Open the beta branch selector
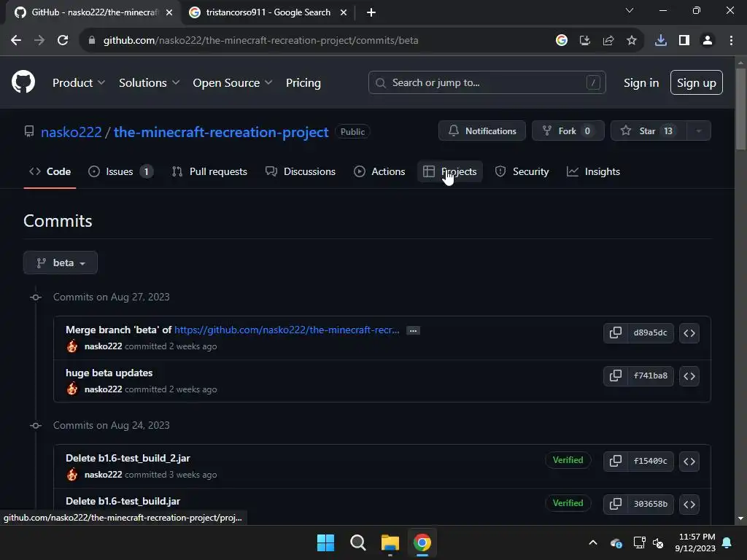Image resolution: width=747 pixels, height=560 pixels. (61, 262)
